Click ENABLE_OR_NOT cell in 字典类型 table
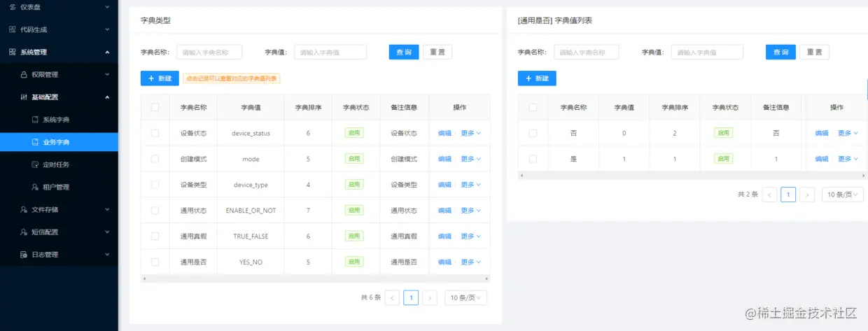The image size is (868, 331). click(x=251, y=210)
